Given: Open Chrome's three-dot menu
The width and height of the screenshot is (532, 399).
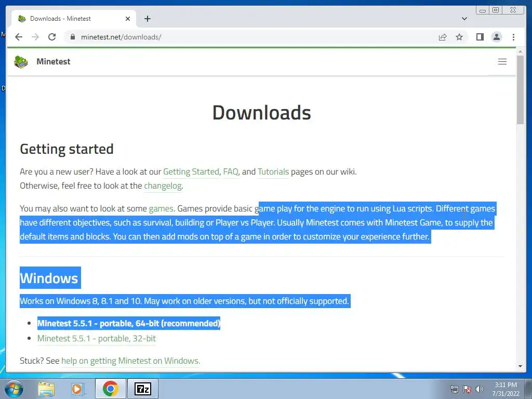Looking at the screenshot, I should [513, 37].
